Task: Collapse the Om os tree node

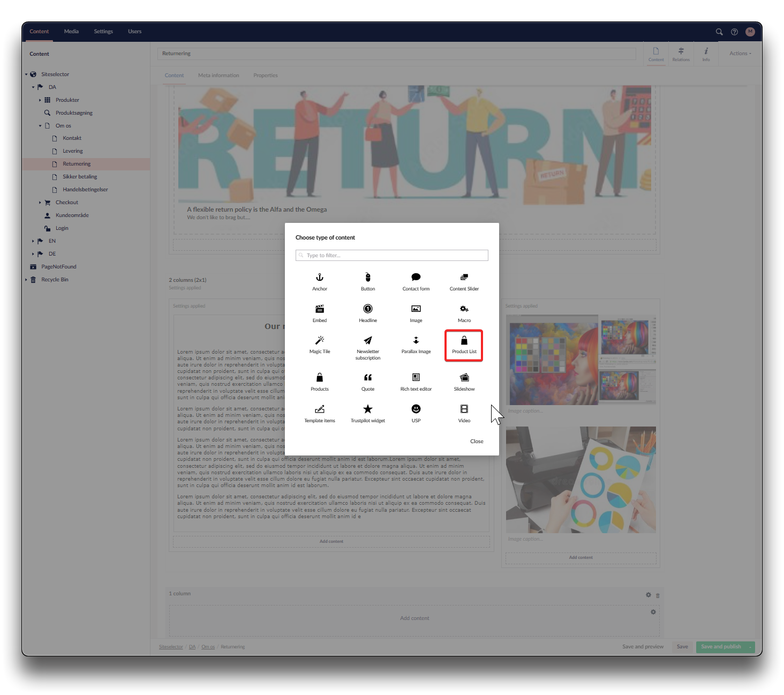Action: click(x=40, y=126)
